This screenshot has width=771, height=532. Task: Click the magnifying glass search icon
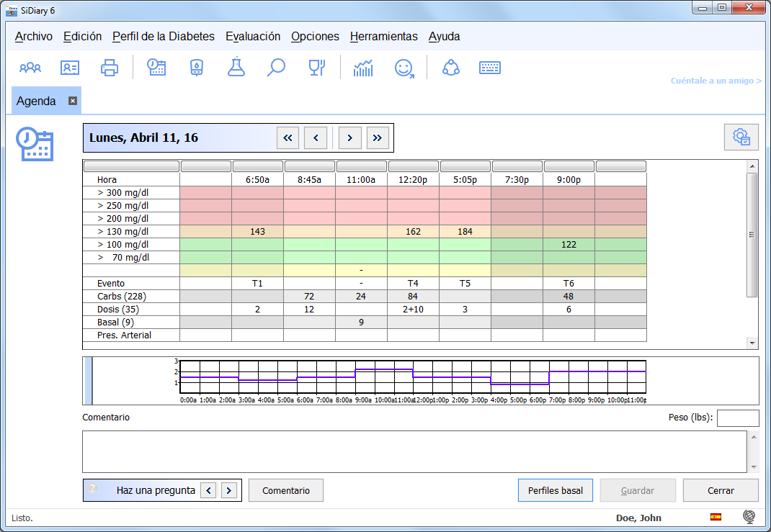coord(276,68)
